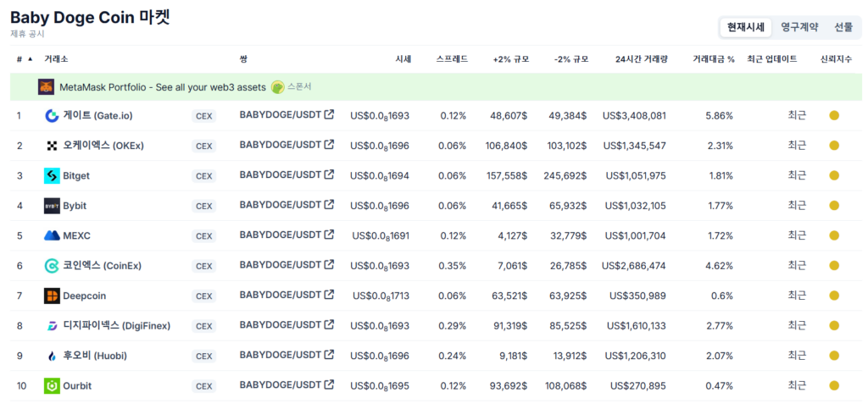Screen dimensions: 868x409
Task: Click the sponsor badge icon beside 스폰서
Action: [278, 86]
